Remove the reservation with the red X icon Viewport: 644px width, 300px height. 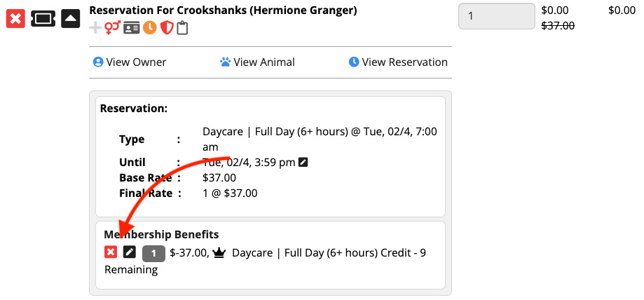point(15,18)
